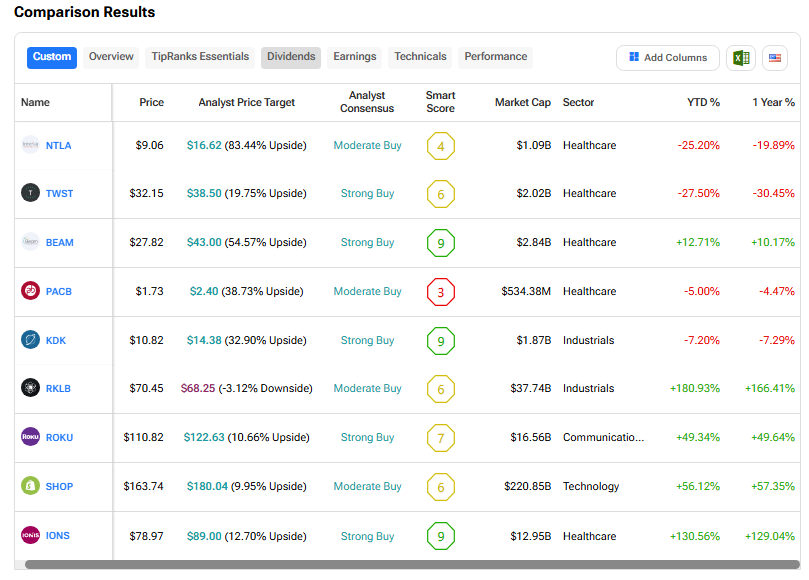Screen dimensions: 809x580
Task: Click the IONS company logo icon
Action: click(30, 535)
